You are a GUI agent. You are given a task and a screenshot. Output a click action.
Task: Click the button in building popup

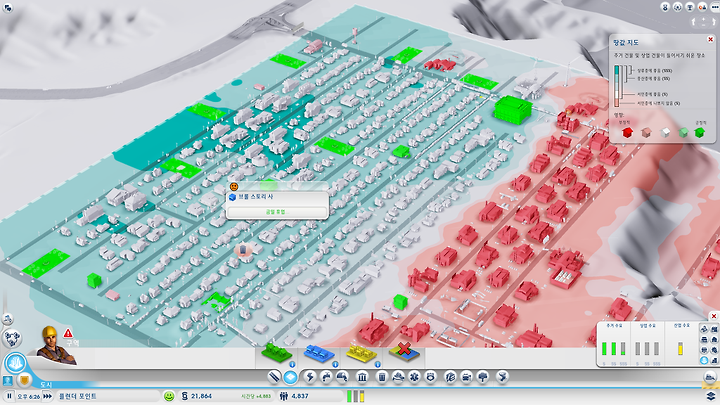(x=276, y=212)
